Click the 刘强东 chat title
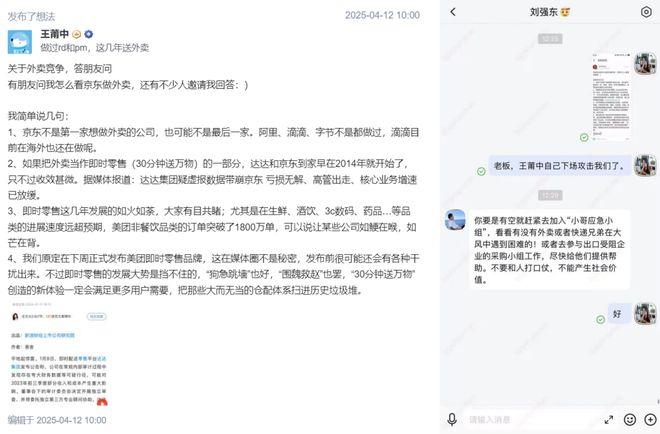 [x=544, y=12]
